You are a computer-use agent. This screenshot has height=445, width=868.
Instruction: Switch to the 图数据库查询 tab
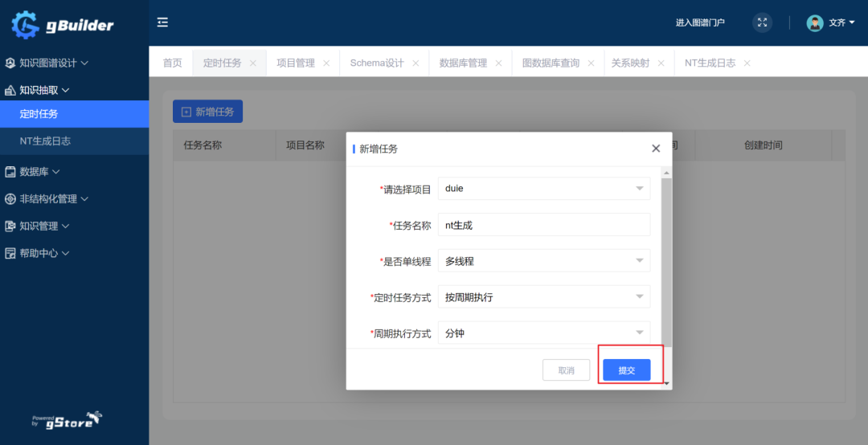pos(551,63)
